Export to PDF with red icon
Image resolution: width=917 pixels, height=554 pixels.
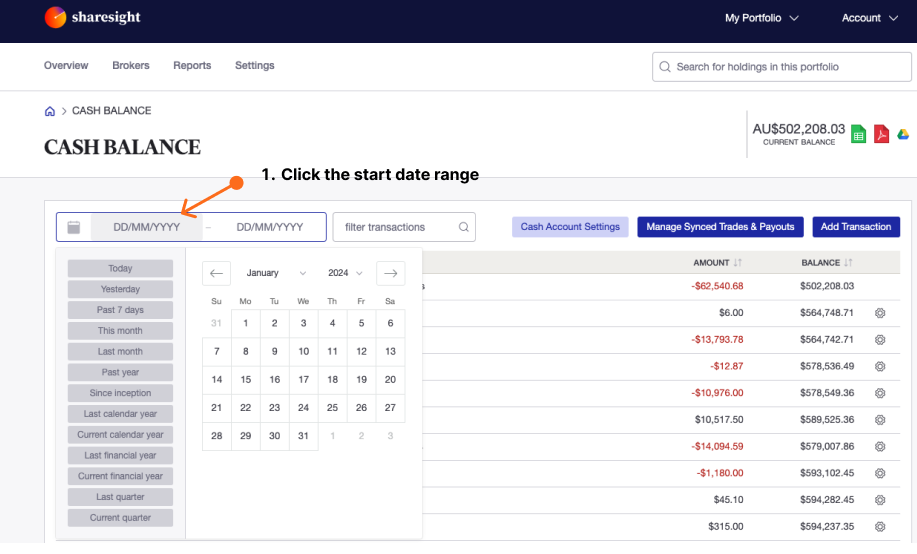[x=881, y=134]
